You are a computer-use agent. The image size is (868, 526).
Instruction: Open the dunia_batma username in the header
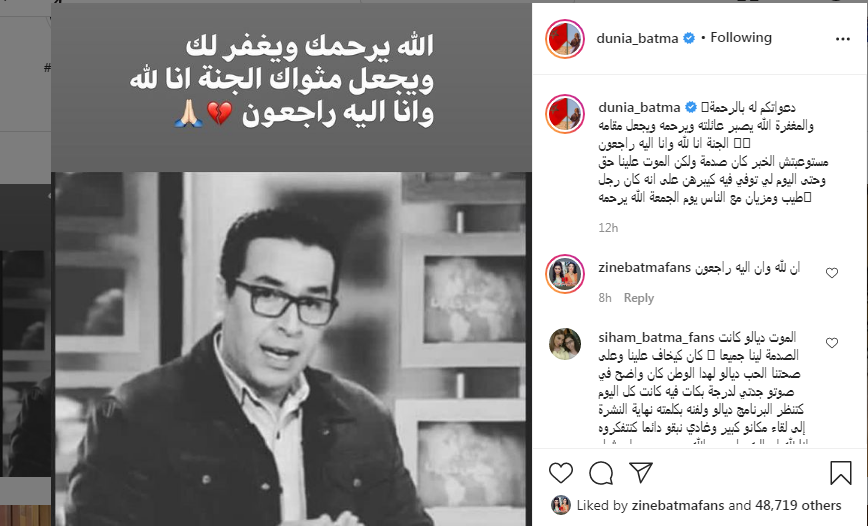tap(637, 38)
